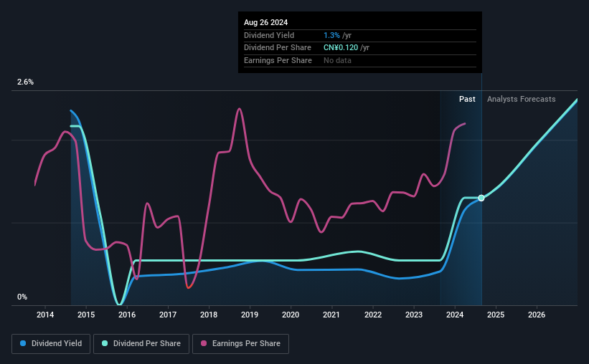
Task: Click the "Analysts Forecasts" section label
Action: [x=521, y=100]
